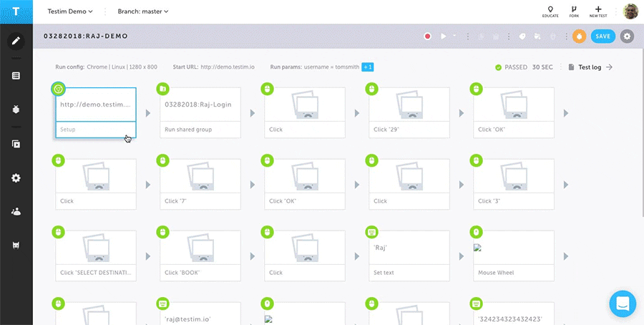This screenshot has width=644, height=325.
Task: Open the chat support bubble
Action: point(623,304)
